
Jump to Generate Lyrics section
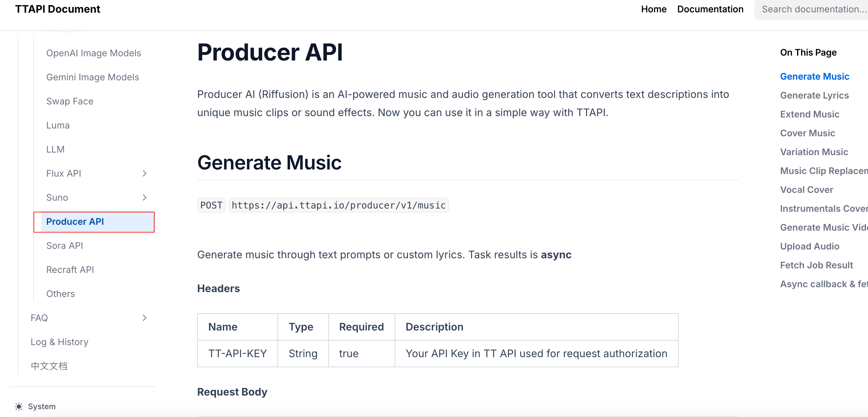pyautogui.click(x=814, y=95)
